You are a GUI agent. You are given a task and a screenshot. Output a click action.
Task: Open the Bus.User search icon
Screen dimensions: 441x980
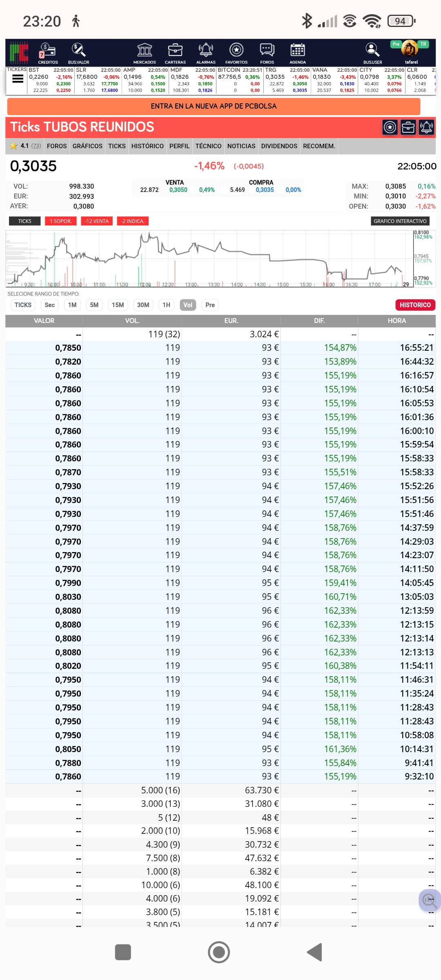click(372, 53)
